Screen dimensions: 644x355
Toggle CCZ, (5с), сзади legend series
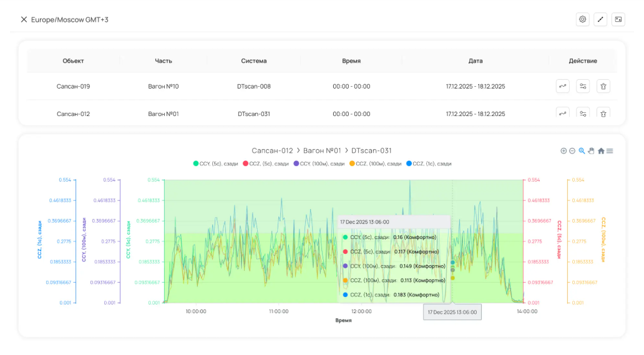tap(266, 163)
